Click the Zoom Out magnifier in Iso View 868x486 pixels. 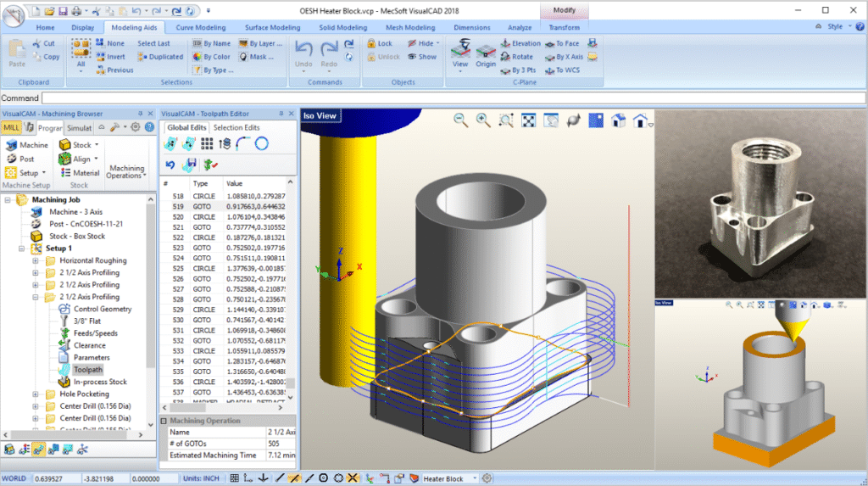tap(460, 120)
